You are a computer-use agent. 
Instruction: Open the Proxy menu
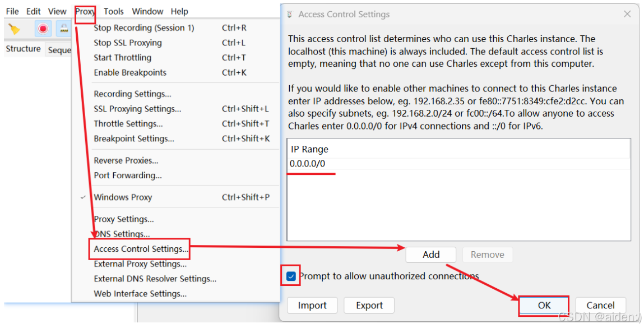click(85, 12)
